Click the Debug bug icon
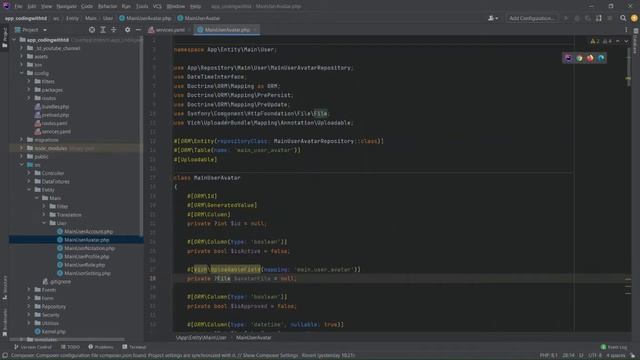Screen dimensions: 640x360 pos(577,18)
